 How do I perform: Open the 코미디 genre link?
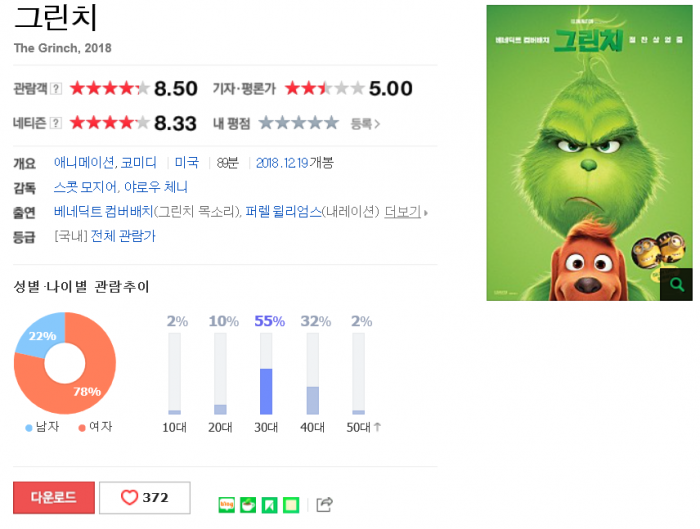tap(138, 163)
